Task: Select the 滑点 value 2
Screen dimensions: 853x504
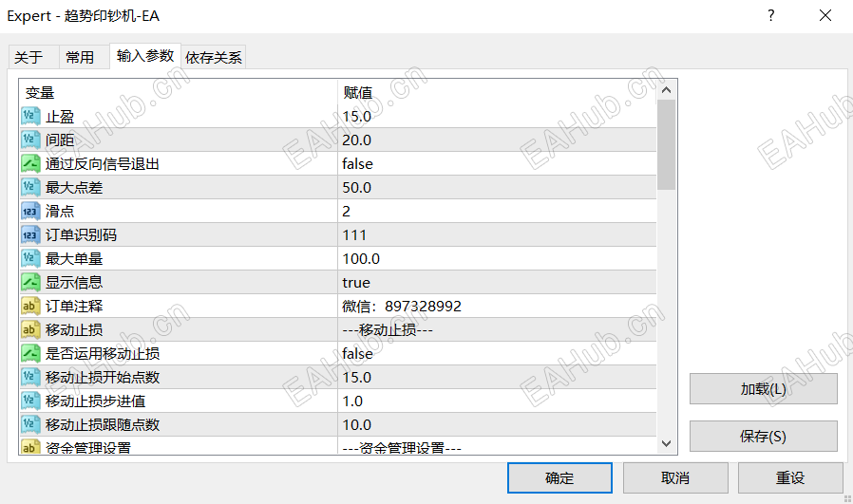Action: [x=346, y=211]
